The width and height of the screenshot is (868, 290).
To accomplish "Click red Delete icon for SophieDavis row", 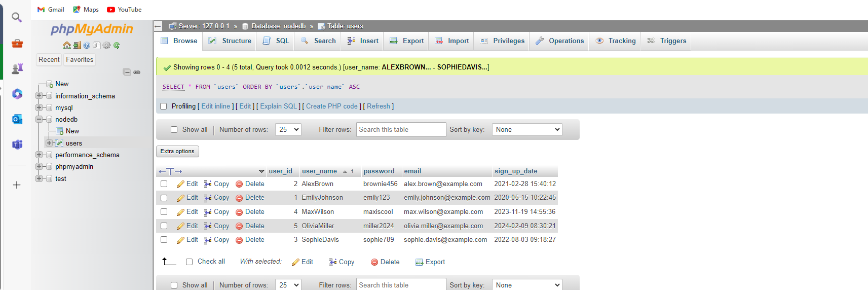I will click(239, 240).
